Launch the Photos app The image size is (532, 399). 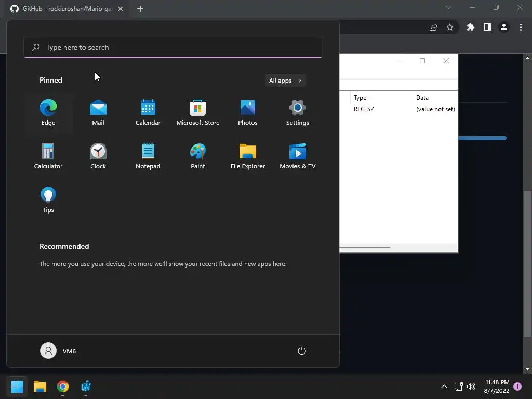tap(248, 113)
